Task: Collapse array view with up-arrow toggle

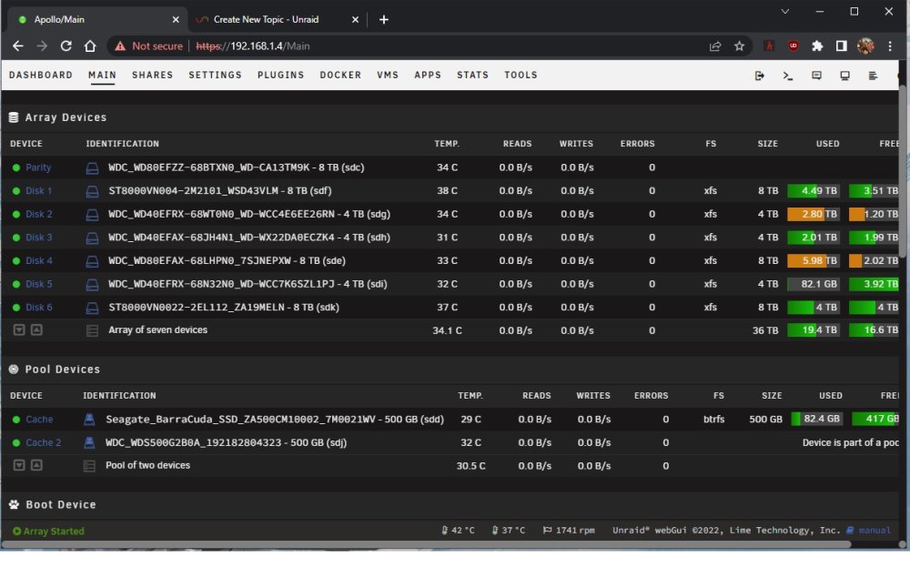Action: (x=36, y=329)
